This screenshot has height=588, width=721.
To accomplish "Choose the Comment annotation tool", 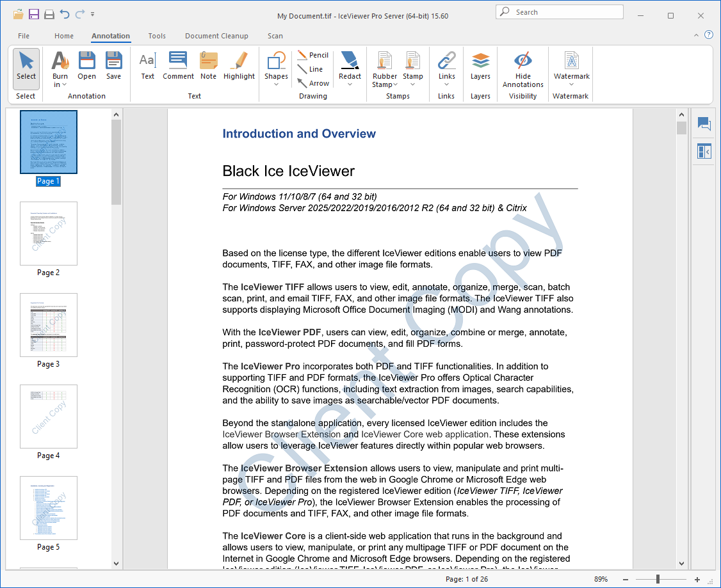I will click(178, 66).
